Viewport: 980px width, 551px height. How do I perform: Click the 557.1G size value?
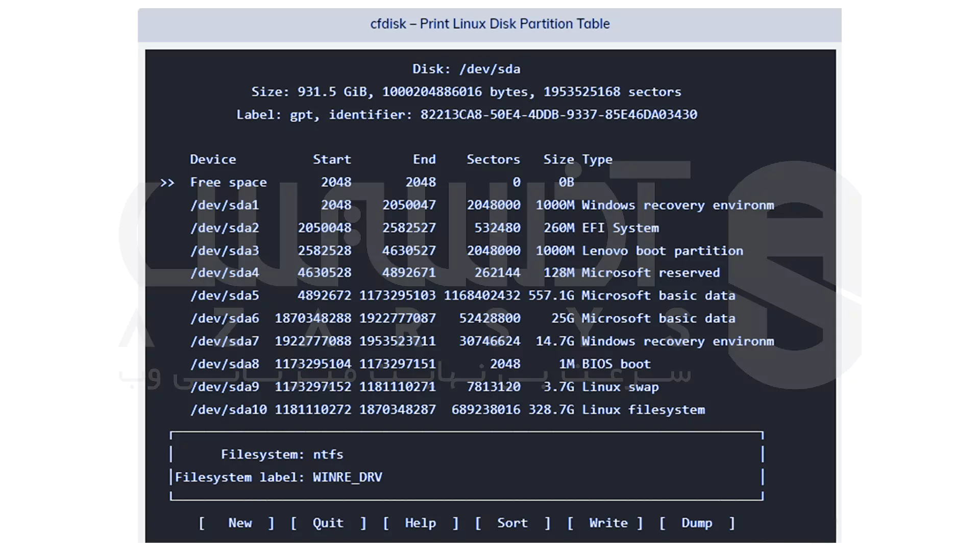(x=551, y=296)
